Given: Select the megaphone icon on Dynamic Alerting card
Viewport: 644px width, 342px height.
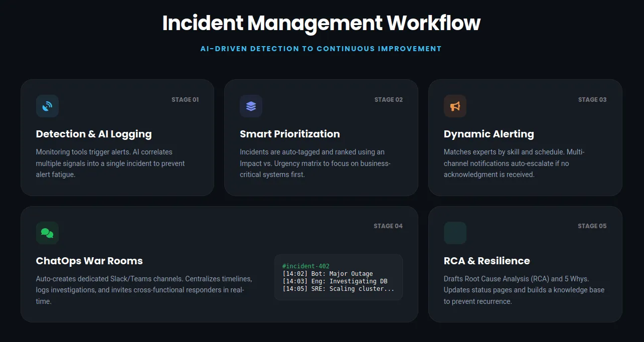Looking at the screenshot, I should tap(455, 106).
